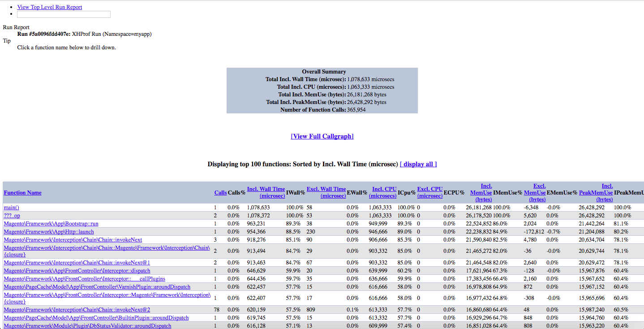Drill into DbStatusValidator::aroundDispatch function
This screenshot has height=329, width=644.
pos(87,326)
